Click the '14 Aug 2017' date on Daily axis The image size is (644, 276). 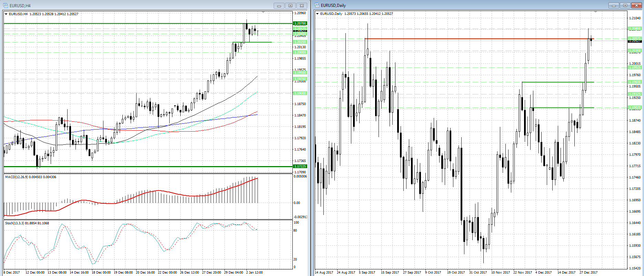point(324,273)
